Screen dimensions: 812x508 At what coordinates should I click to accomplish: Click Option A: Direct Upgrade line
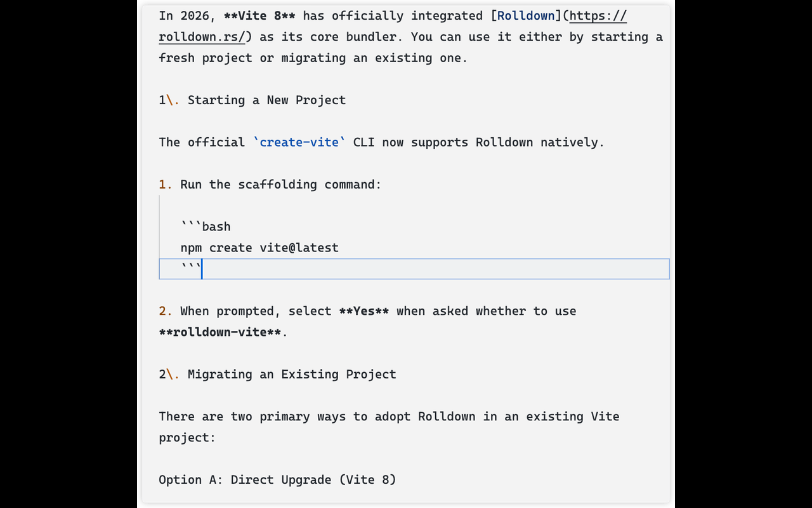coord(277,479)
